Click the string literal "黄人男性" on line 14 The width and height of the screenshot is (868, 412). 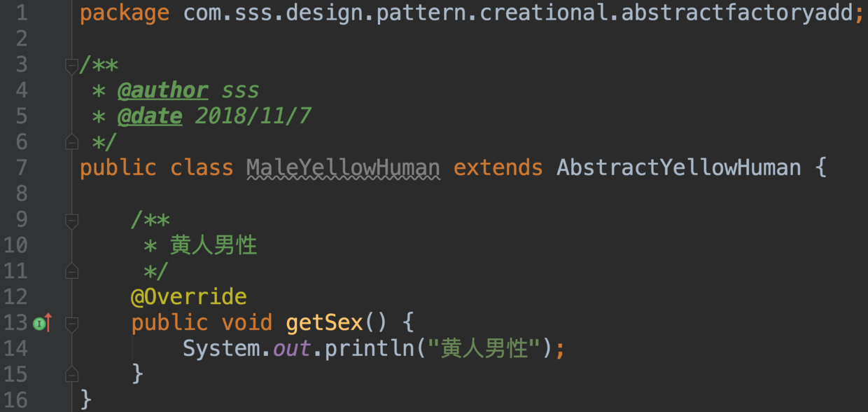point(487,348)
